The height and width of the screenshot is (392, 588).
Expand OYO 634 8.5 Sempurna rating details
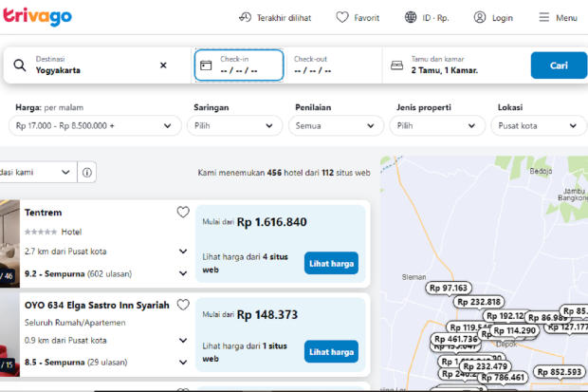pos(183,362)
